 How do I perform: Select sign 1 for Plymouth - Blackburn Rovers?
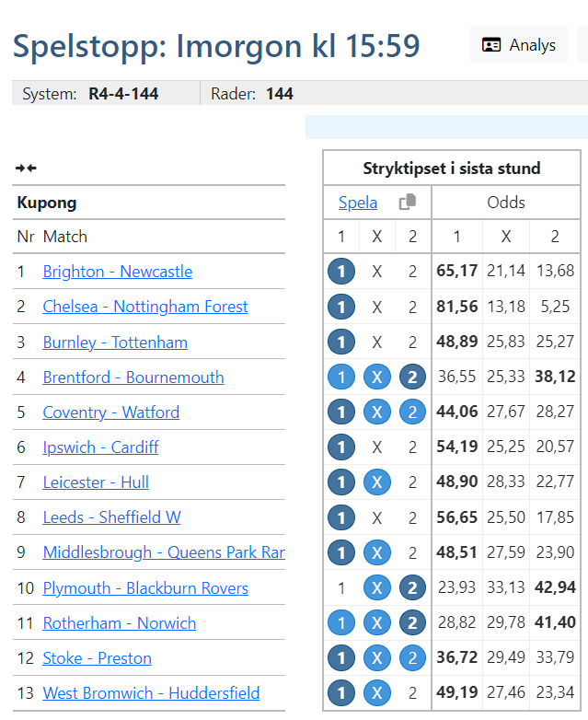(341, 587)
